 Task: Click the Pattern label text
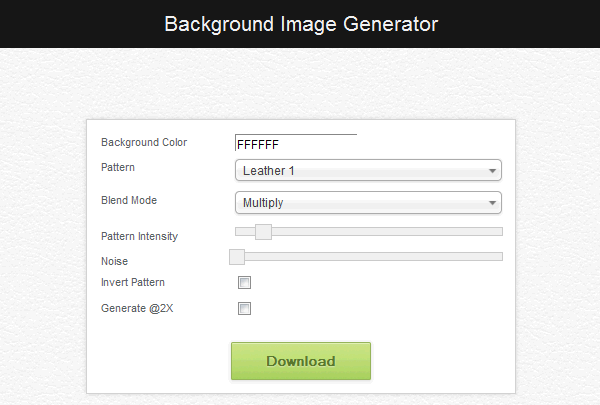coord(118,167)
